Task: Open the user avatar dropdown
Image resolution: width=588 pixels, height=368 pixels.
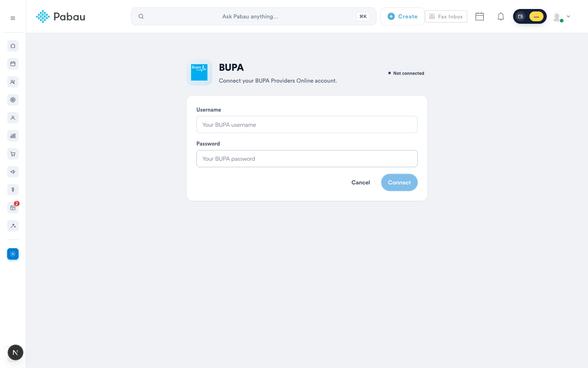Action: (x=561, y=17)
